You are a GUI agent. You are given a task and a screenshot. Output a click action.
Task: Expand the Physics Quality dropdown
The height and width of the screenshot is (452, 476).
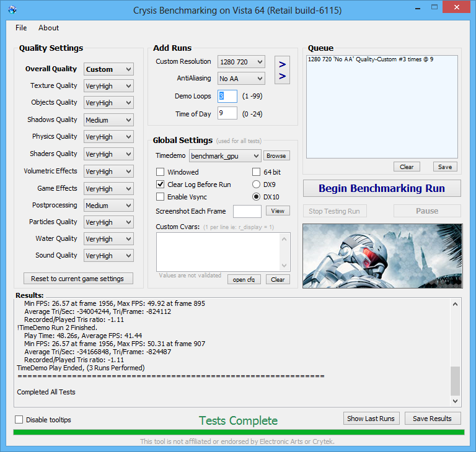point(108,137)
